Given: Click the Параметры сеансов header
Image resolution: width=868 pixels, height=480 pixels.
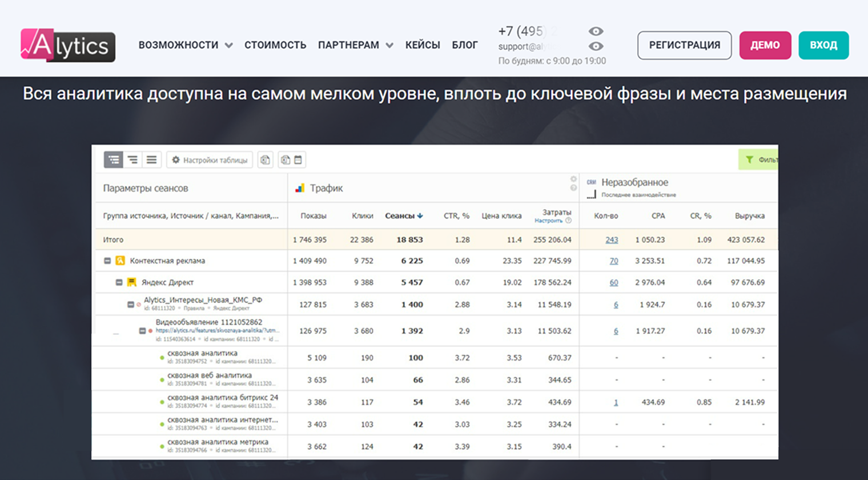Looking at the screenshot, I should tap(145, 188).
